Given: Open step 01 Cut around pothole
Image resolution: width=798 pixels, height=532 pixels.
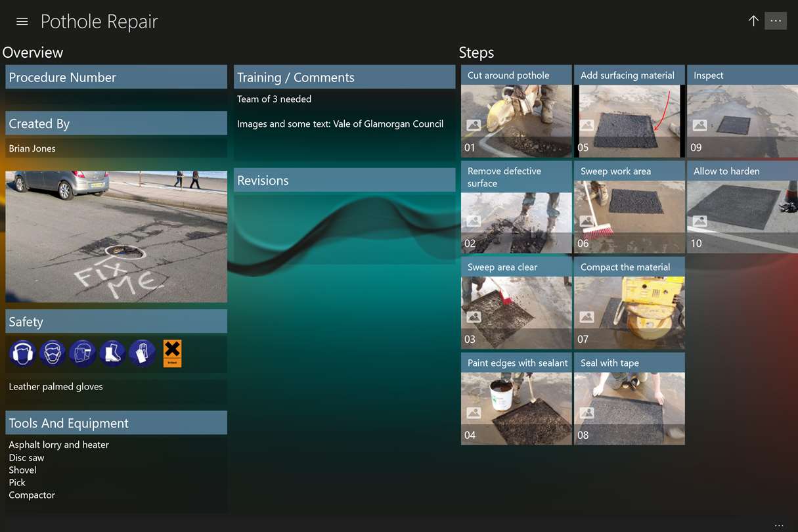Looking at the screenshot, I should click(516, 111).
